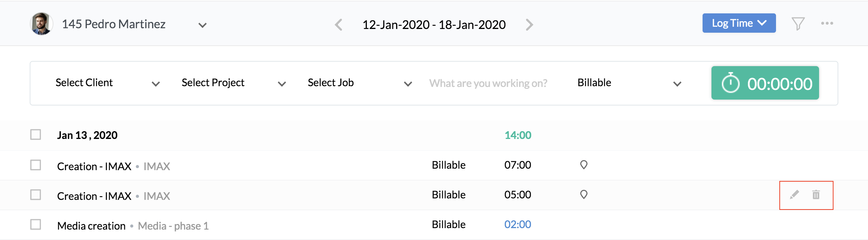
Task: Click the filter funnel icon
Action: 798,24
